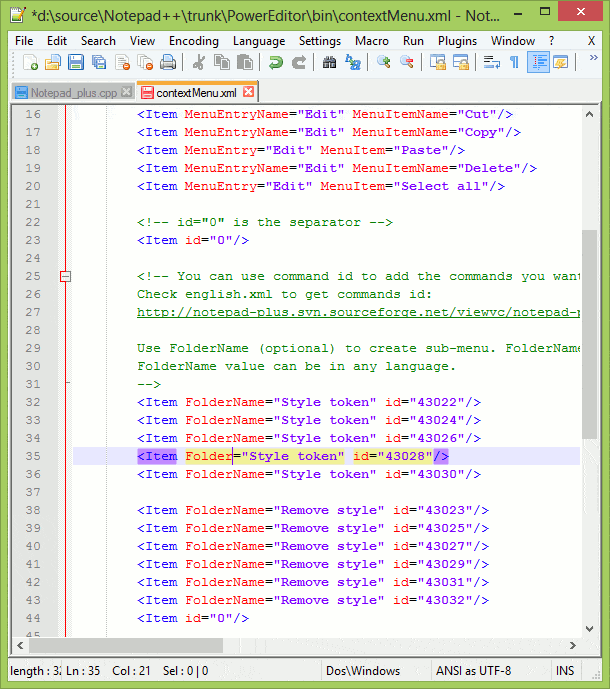The width and height of the screenshot is (610, 689).
Task: Create a new document with New icon
Action: click(30, 62)
